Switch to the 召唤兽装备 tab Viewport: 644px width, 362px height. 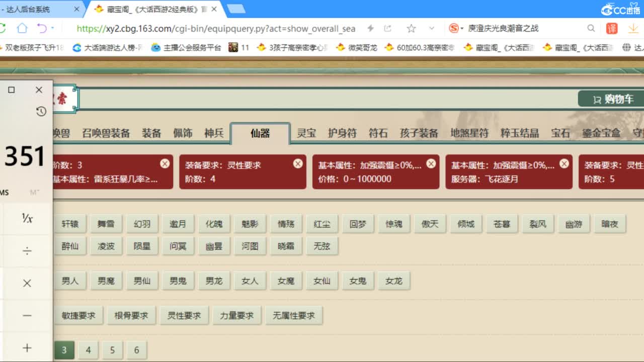point(106,133)
